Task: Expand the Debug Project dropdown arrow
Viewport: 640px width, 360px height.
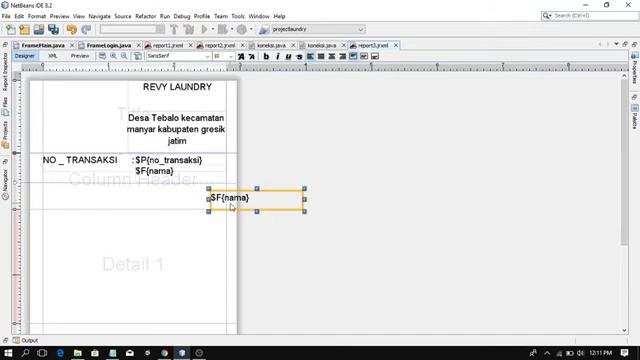Action: [x=232, y=29]
